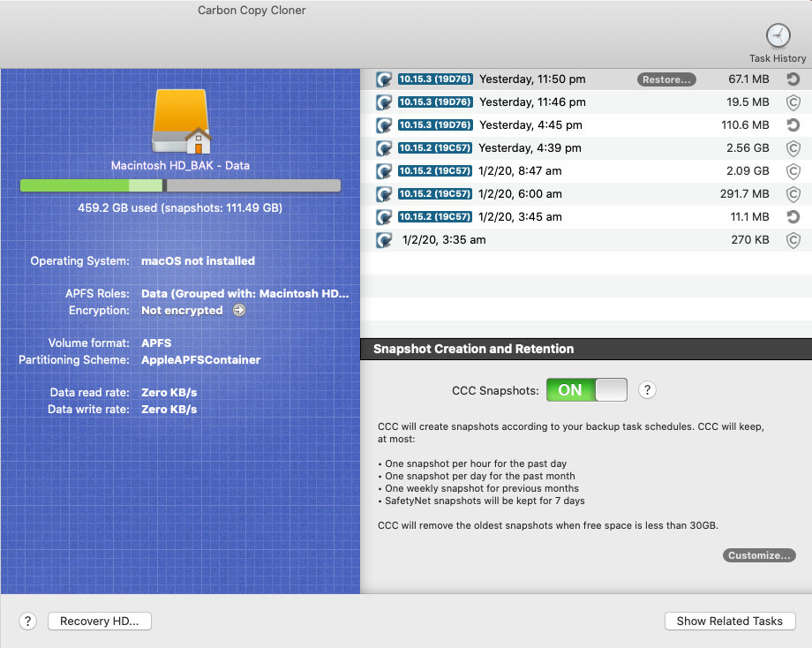This screenshot has height=648, width=812.
Task: Click the 270 KB size value
Action: 750,240
